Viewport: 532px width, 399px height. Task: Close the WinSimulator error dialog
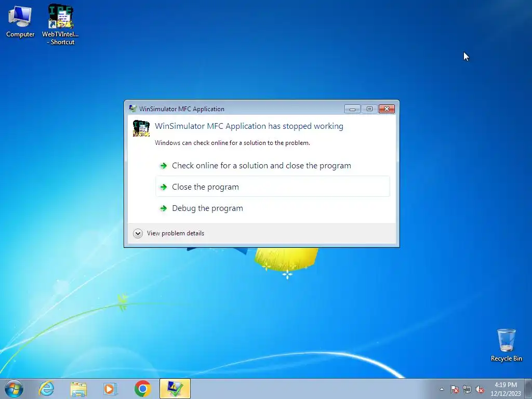point(387,109)
